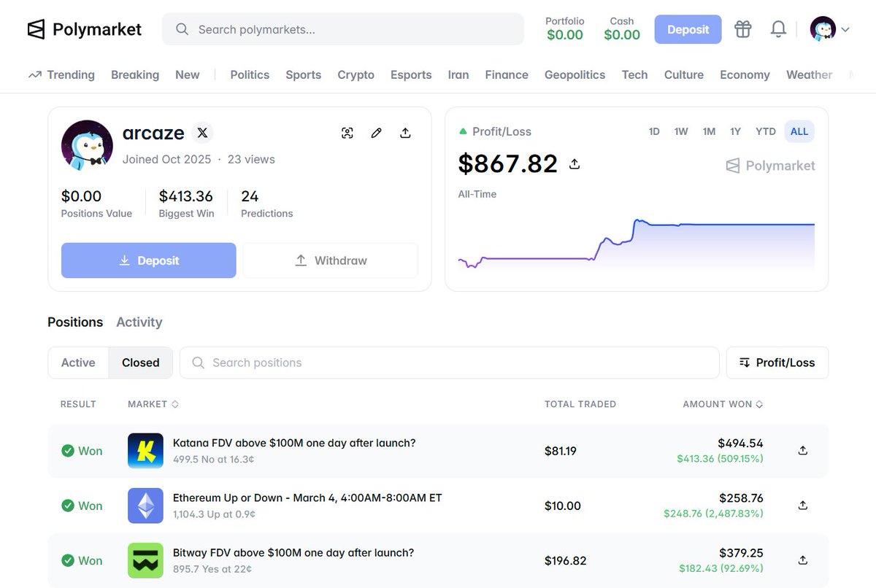Show Active positions
Image resolution: width=876 pixels, height=588 pixels.
point(78,363)
